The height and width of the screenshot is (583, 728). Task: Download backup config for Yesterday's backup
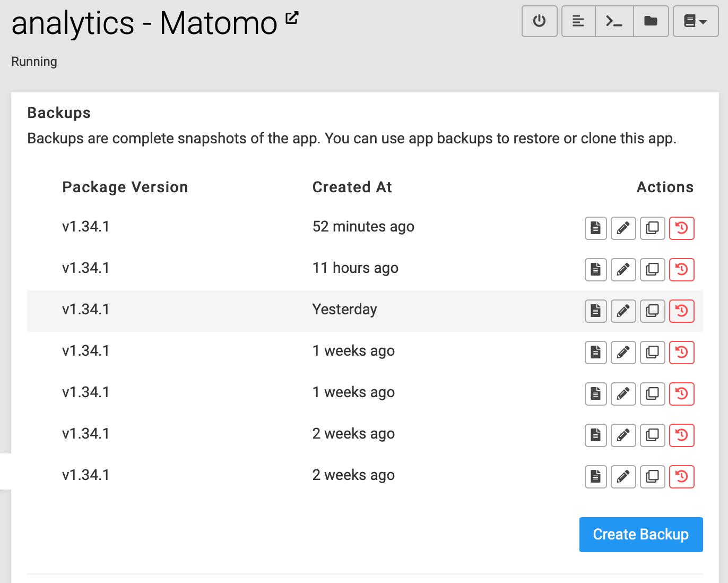point(596,311)
